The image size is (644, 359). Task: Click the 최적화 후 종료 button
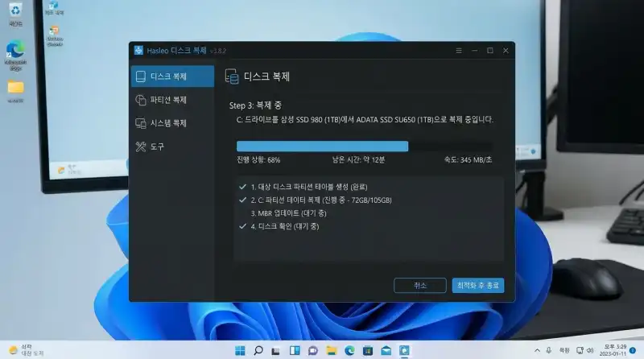coord(478,285)
